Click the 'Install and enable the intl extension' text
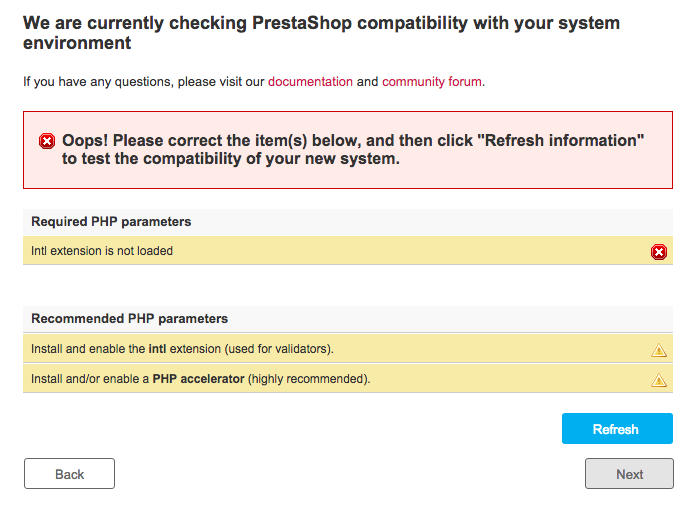The width and height of the screenshot is (693, 506). pos(182,349)
